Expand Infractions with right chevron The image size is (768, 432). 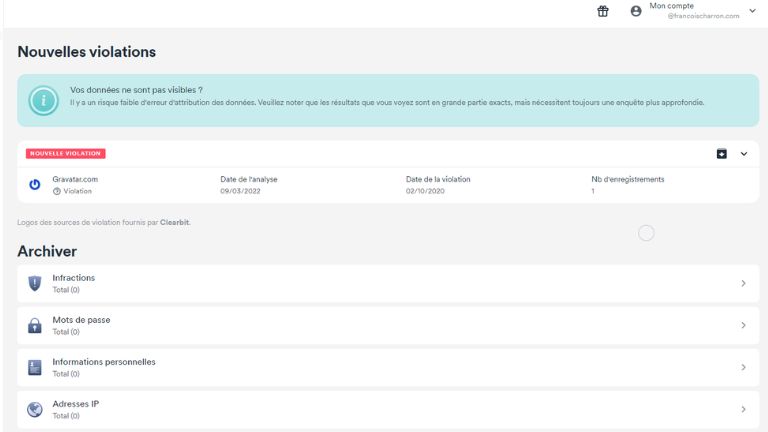[x=743, y=284]
